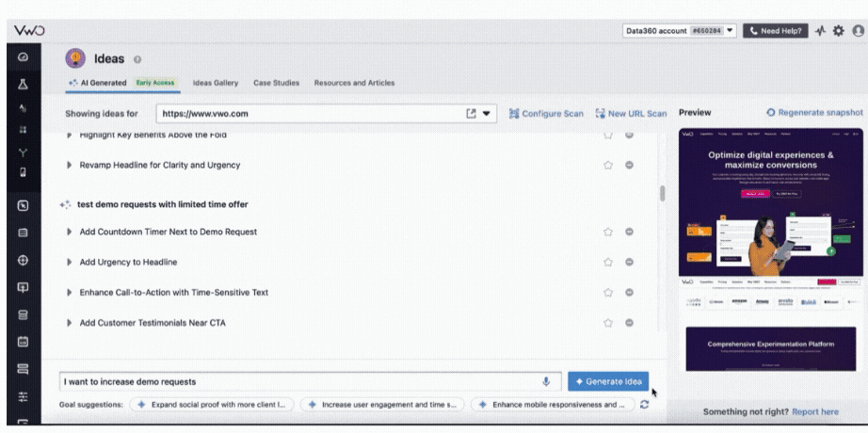
Task: Click the goal text input field
Action: (297, 381)
